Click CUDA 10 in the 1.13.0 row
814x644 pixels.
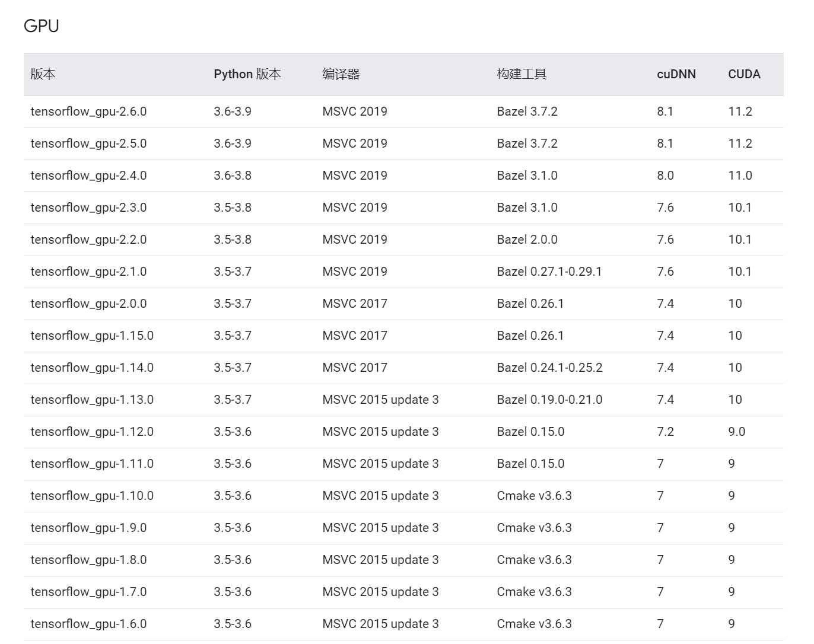[x=735, y=400]
